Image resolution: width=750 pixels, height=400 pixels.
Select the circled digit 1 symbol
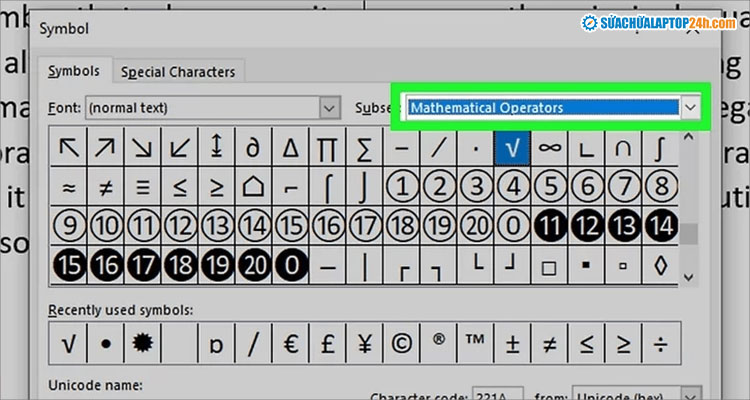click(402, 187)
